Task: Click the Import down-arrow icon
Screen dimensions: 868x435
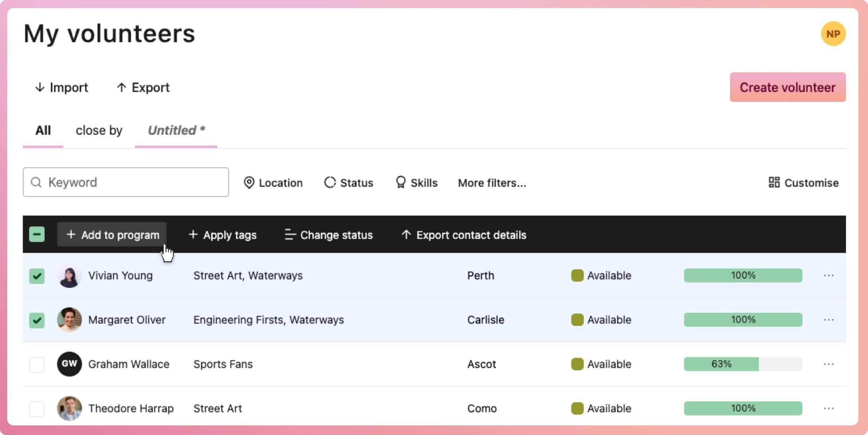Action: [40, 88]
